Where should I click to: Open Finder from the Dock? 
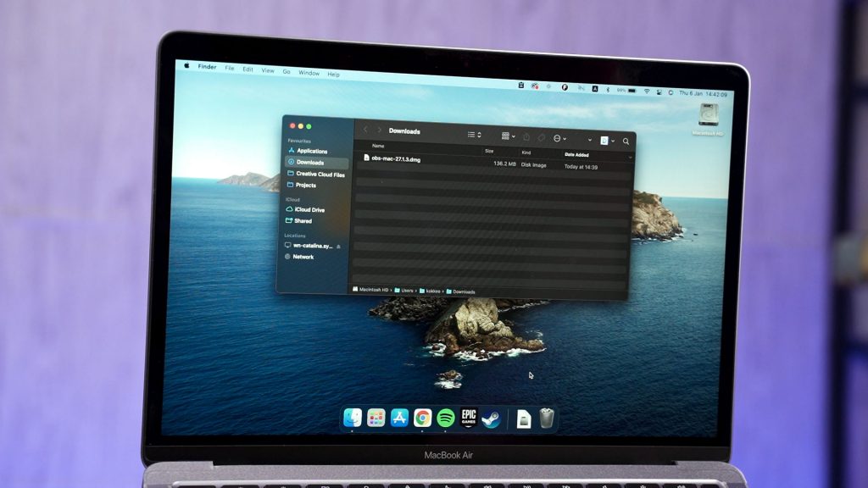coord(353,418)
